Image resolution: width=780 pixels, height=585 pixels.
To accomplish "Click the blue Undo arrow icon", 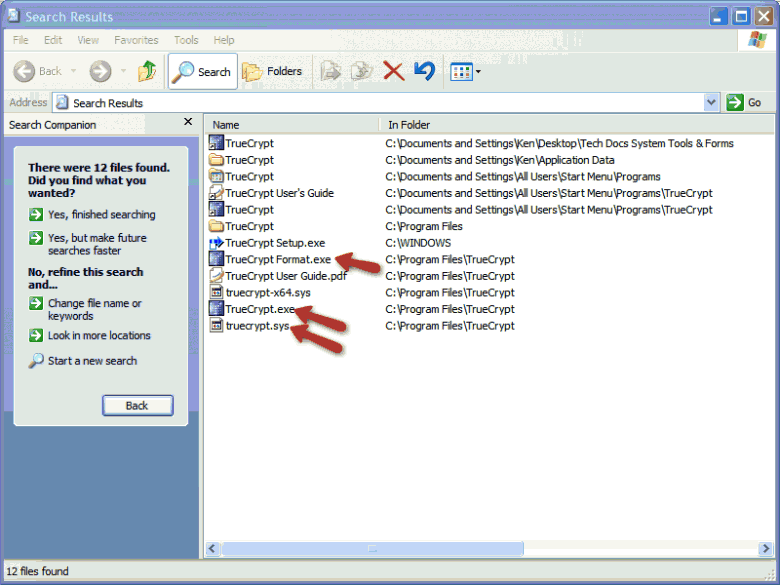I will pyautogui.click(x=425, y=72).
